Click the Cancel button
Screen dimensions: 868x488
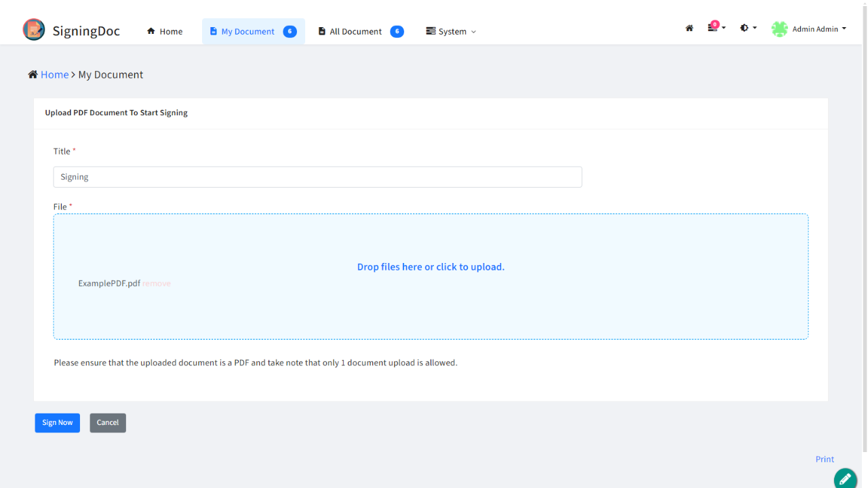click(108, 423)
